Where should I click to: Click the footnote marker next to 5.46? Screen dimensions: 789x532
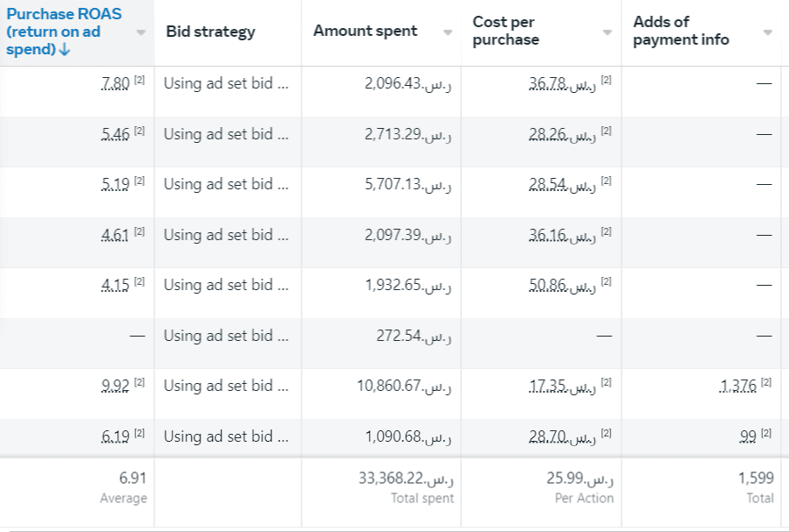point(139,131)
